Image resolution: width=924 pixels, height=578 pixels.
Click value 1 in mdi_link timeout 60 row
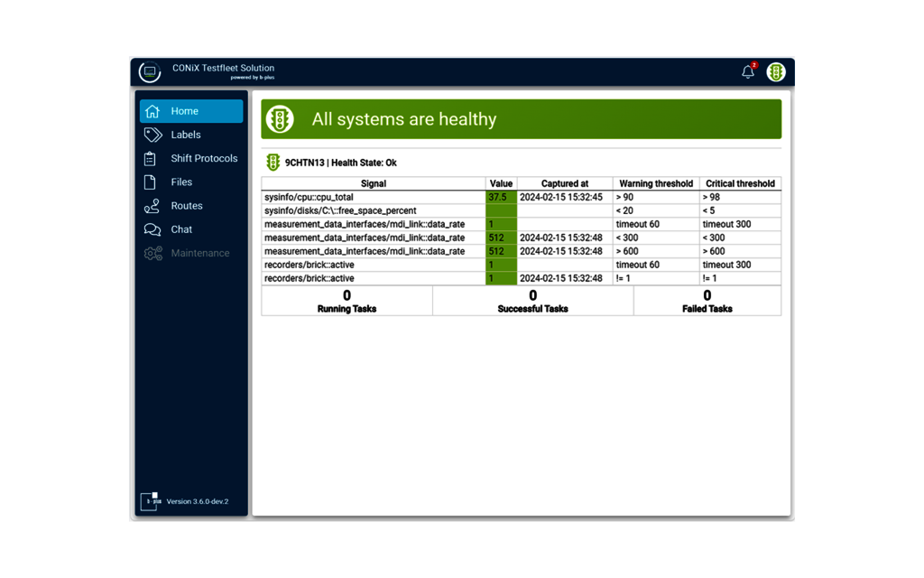click(501, 224)
